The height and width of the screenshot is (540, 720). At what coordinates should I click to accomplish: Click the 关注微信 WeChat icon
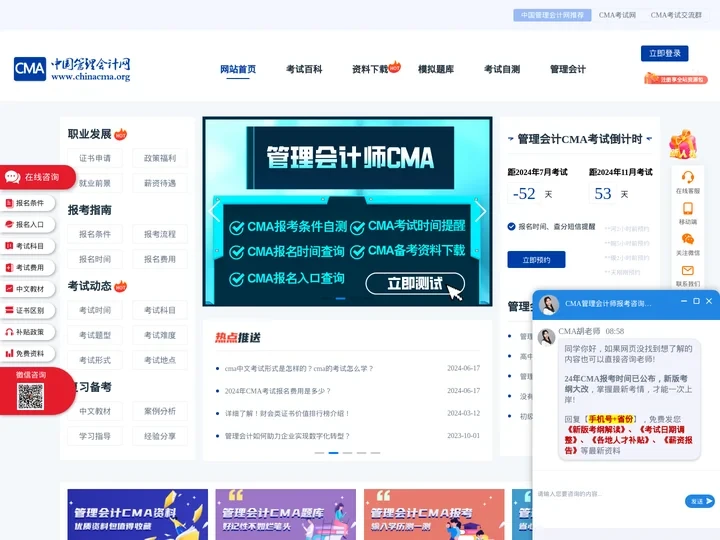(x=687, y=239)
